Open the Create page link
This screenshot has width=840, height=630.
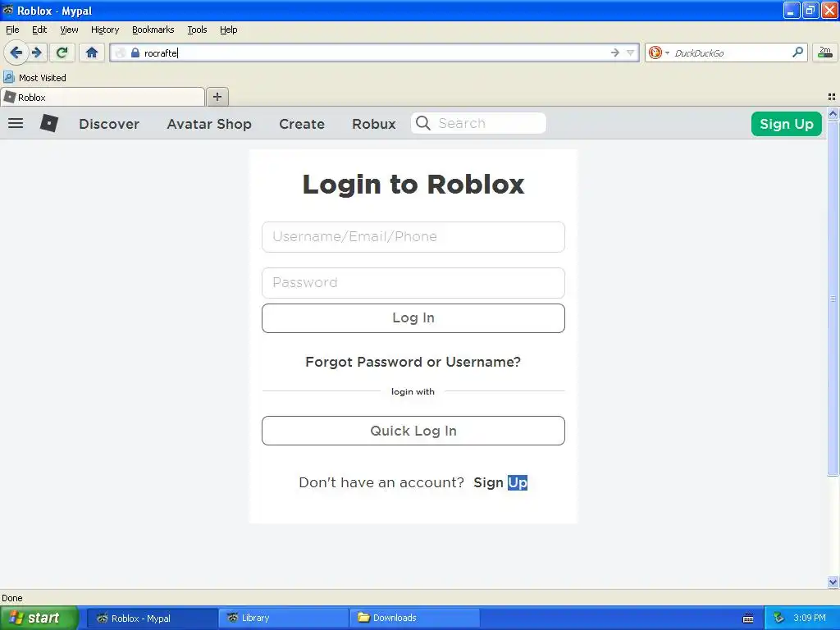pos(302,124)
